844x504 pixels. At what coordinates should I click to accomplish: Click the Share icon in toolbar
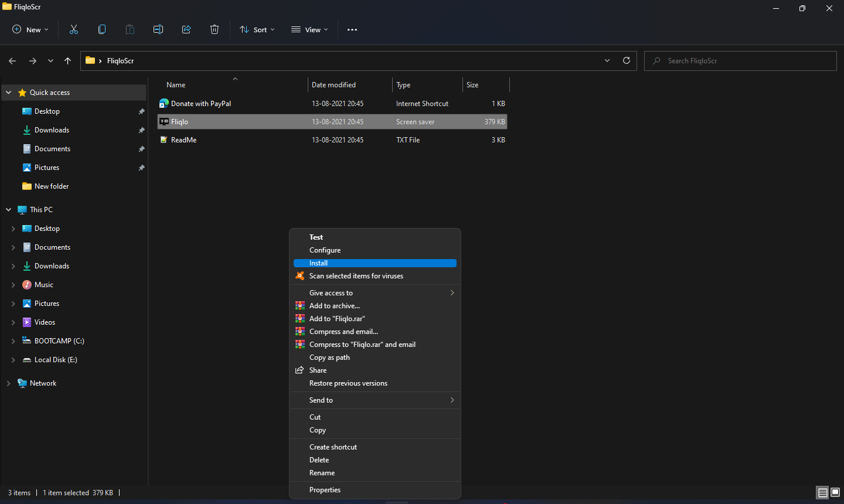tap(186, 29)
